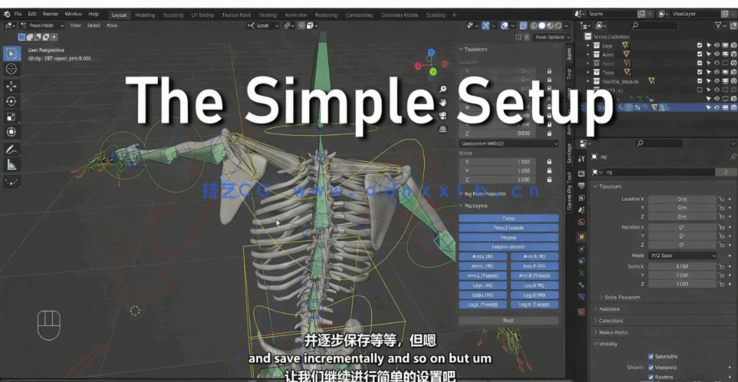Switch to the Geometry Nodes workspace tab

[399, 15]
